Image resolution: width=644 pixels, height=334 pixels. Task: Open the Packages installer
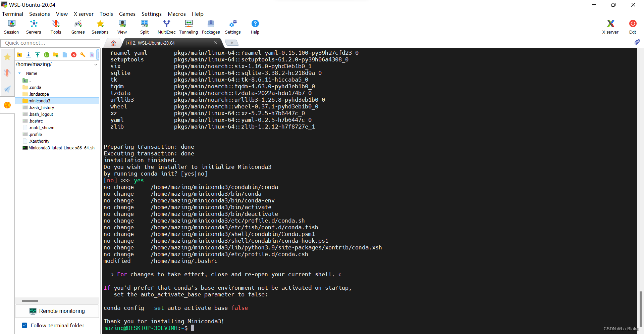[211, 27]
